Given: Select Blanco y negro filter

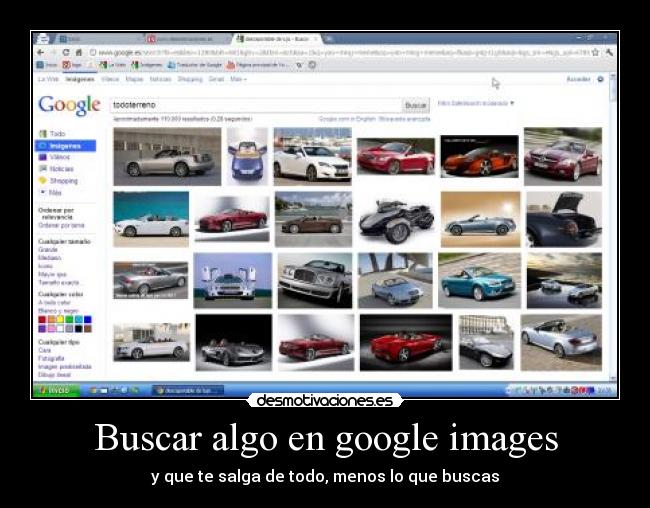Looking at the screenshot, I should (58, 311).
